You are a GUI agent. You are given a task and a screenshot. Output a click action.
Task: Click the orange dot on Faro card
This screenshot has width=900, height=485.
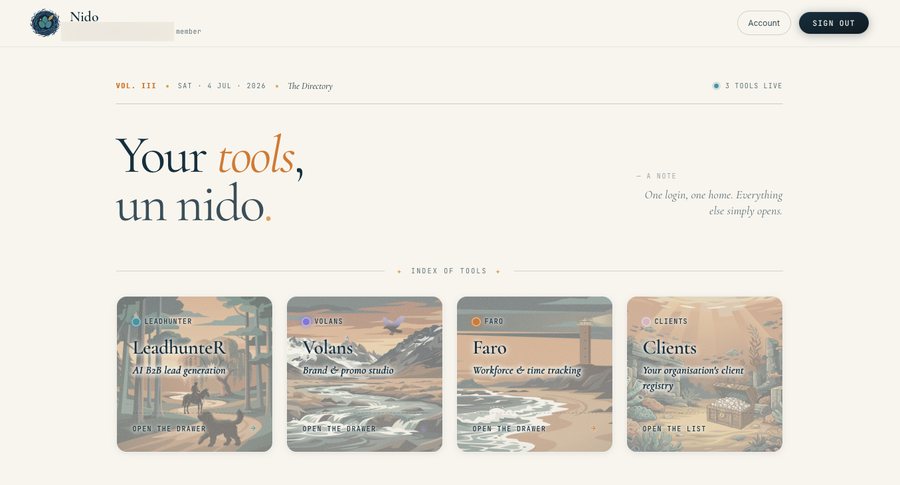point(476,321)
